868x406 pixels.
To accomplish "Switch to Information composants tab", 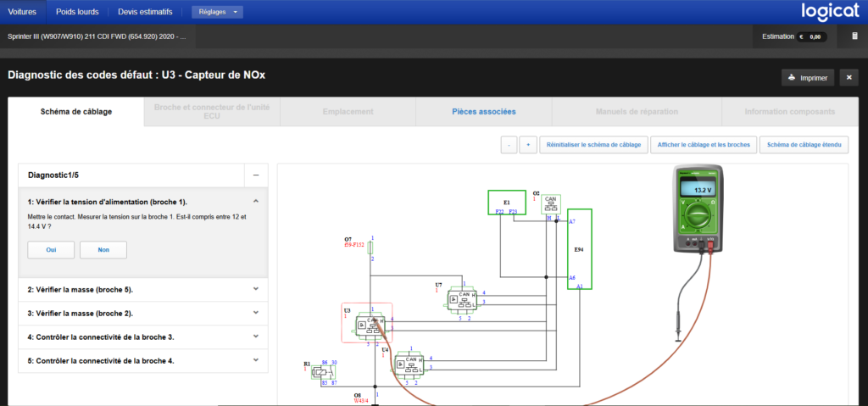I will 789,112.
